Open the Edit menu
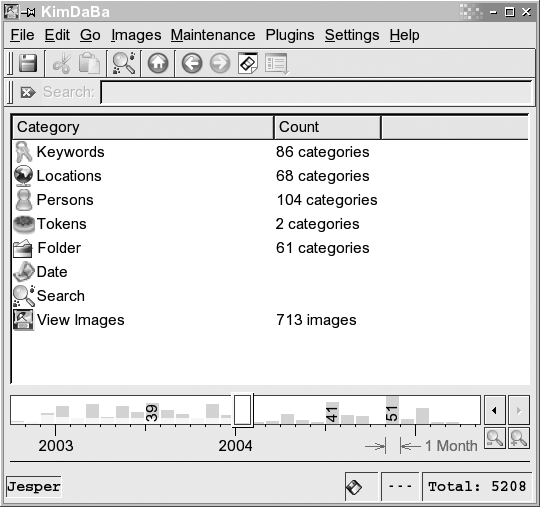 [57, 35]
